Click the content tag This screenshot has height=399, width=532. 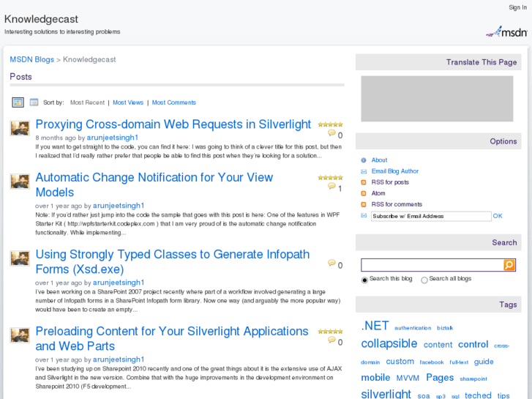pos(438,345)
